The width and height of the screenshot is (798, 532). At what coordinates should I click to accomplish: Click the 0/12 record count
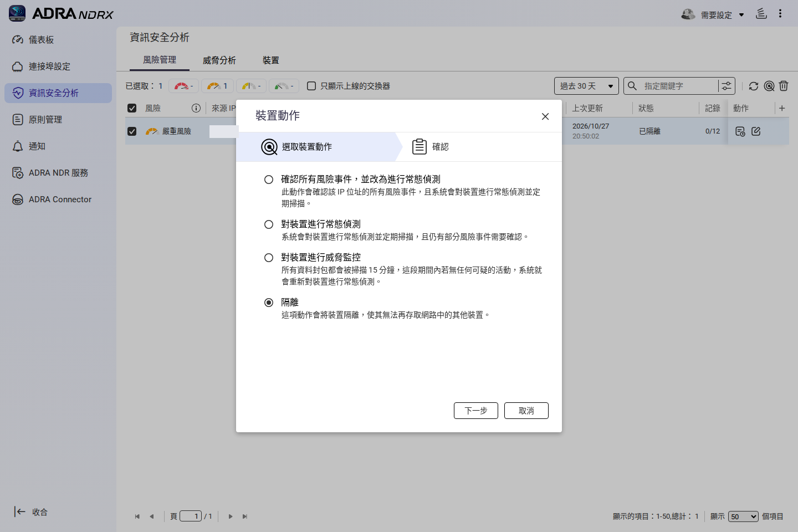coord(713,131)
